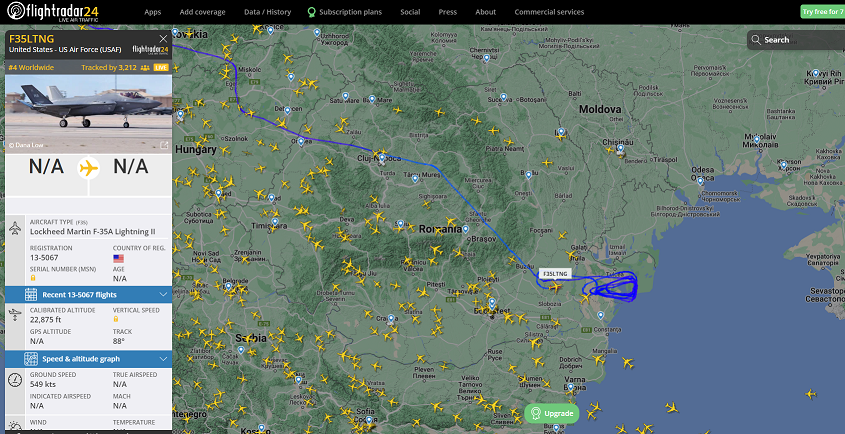The width and height of the screenshot is (845, 434).
Task: Click the Search input field
Action: point(796,40)
